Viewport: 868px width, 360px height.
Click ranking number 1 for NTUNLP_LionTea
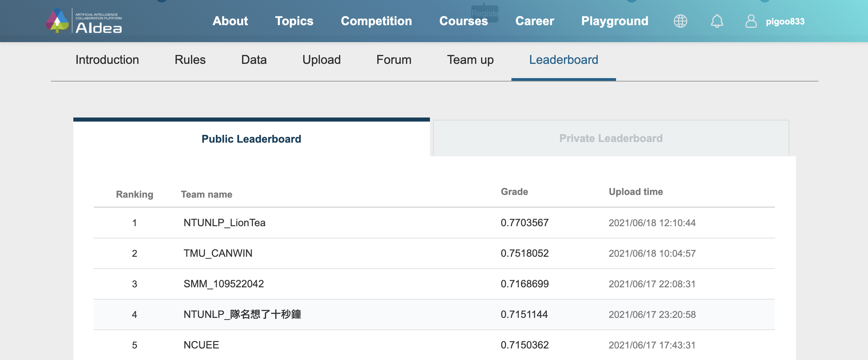pyautogui.click(x=134, y=223)
